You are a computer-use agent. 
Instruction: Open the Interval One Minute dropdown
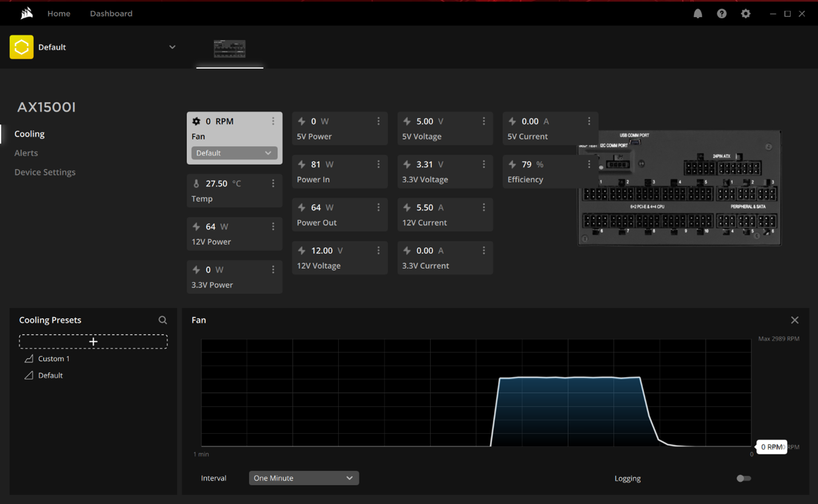pyautogui.click(x=304, y=478)
